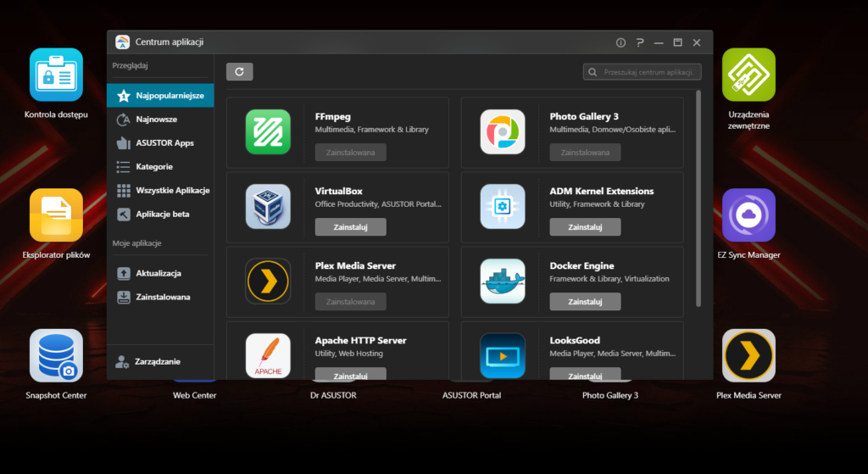This screenshot has height=474, width=868.
Task: Click Photo Gallery 3 Zainstalowana button
Action: click(x=585, y=153)
